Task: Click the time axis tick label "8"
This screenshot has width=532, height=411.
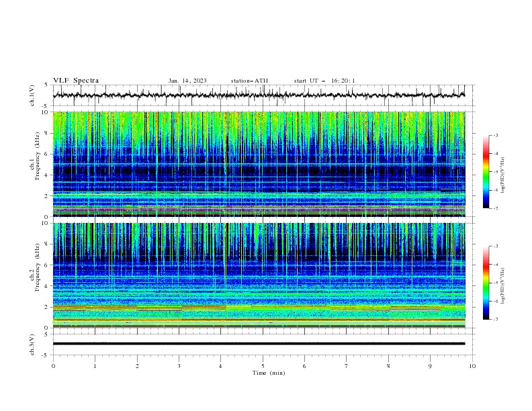Action: coord(388,366)
